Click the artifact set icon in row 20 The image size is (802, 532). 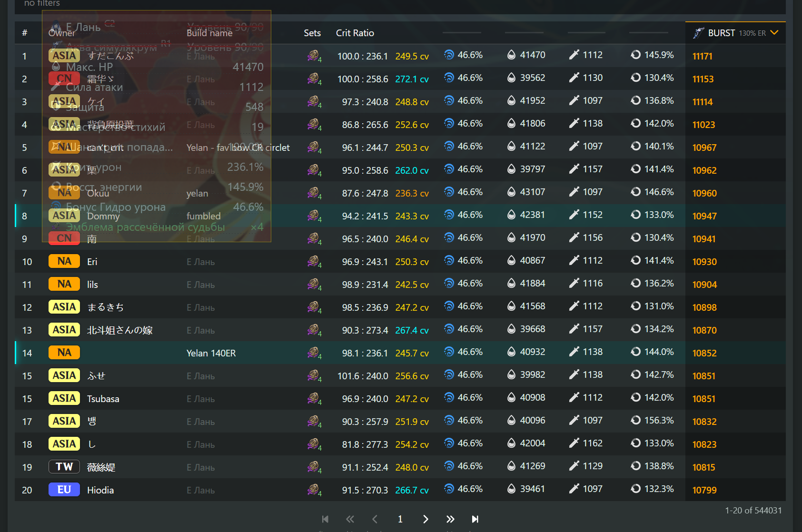[313, 489]
